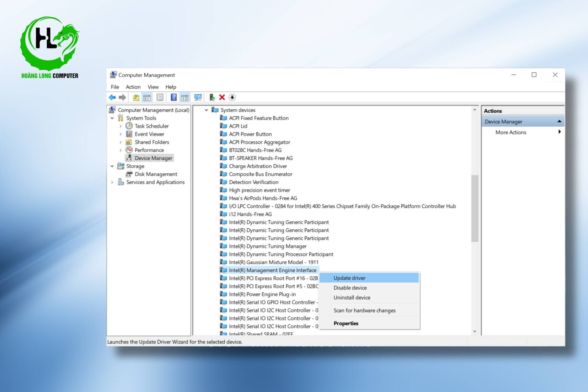
Task: Open the More Actions submenu
Action: point(523,132)
